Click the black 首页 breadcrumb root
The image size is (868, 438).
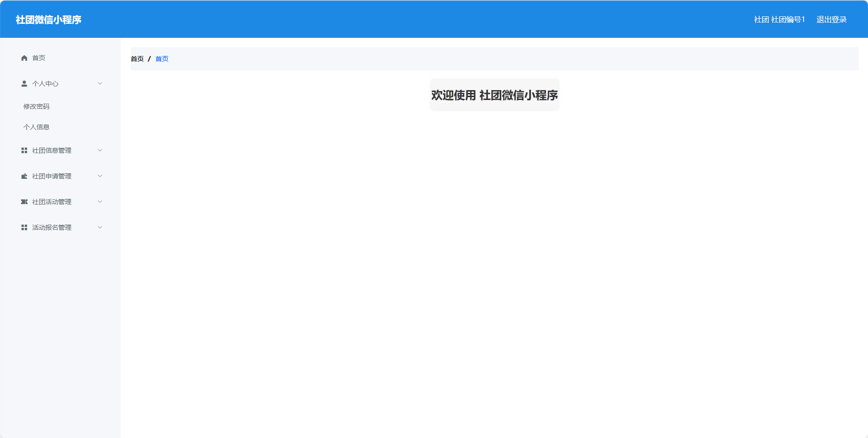click(137, 59)
